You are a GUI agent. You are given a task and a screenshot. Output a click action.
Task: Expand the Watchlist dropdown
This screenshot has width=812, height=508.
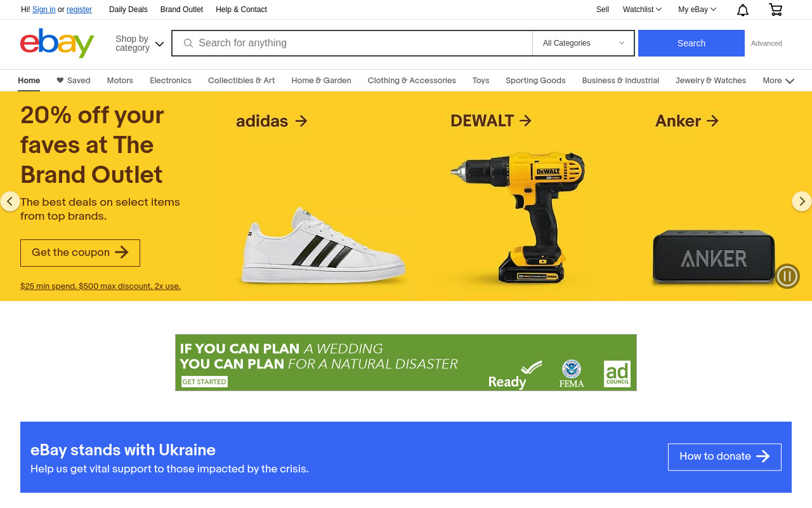tap(642, 10)
